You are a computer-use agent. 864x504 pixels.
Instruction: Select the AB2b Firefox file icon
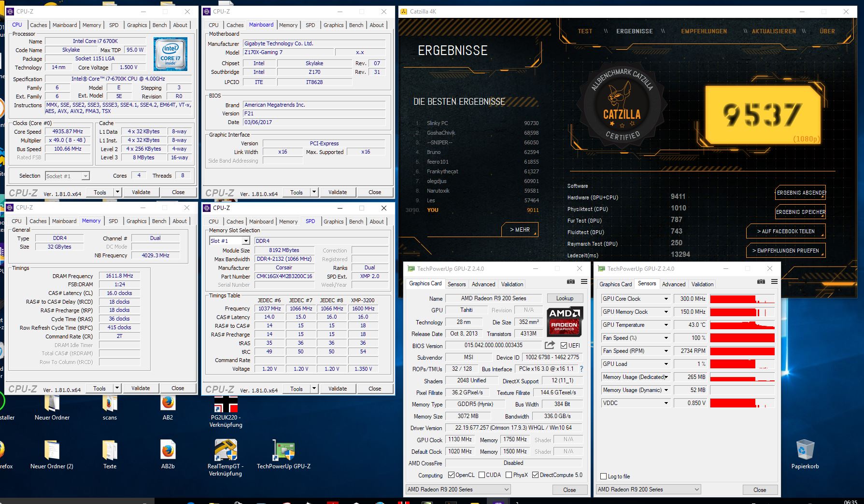point(168,450)
